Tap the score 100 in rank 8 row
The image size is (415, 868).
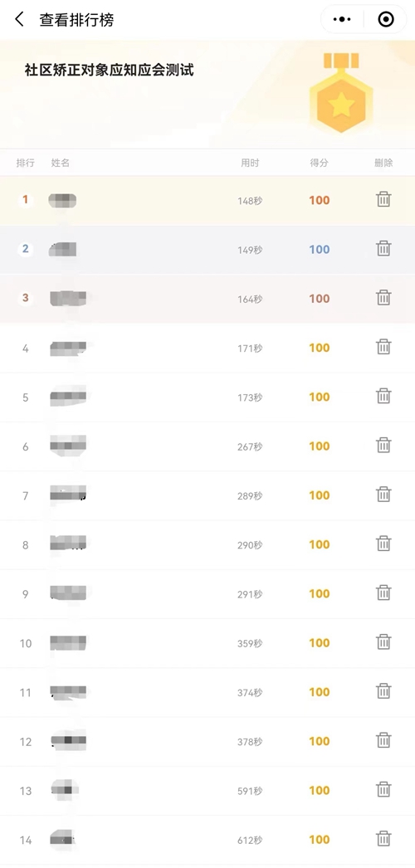[320, 544]
